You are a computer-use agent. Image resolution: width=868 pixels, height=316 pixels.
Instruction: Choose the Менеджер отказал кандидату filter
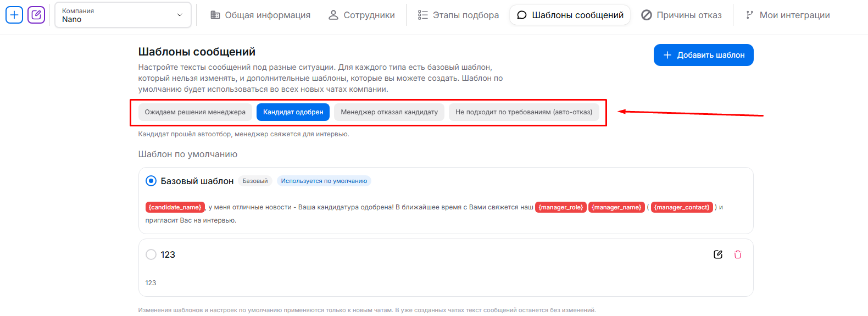pos(389,112)
